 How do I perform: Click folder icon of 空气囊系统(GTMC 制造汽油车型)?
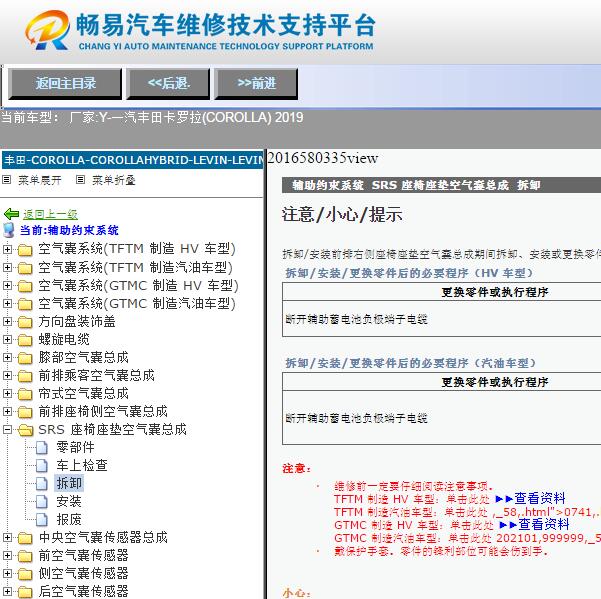25,304
